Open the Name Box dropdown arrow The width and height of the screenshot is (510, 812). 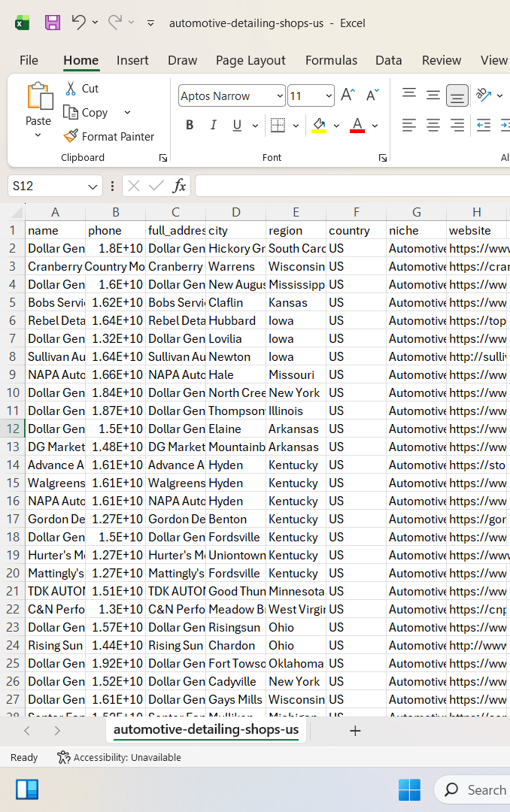tap(93, 186)
